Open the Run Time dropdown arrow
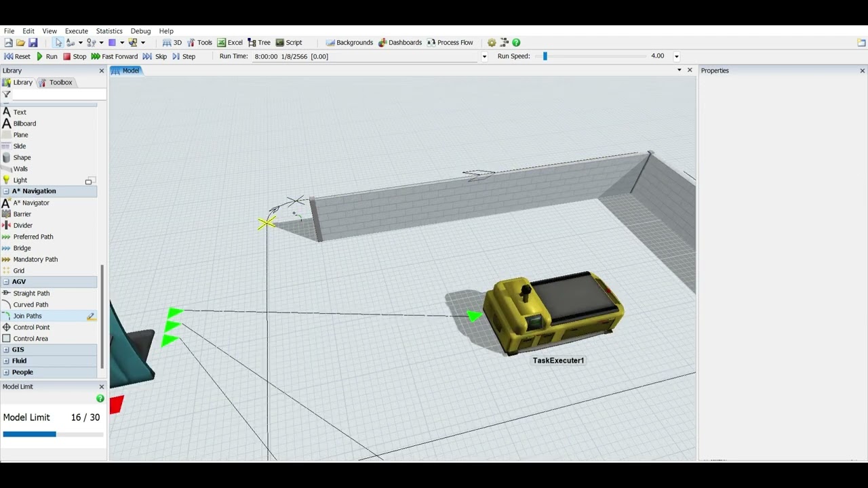This screenshot has height=488, width=868. [484, 56]
